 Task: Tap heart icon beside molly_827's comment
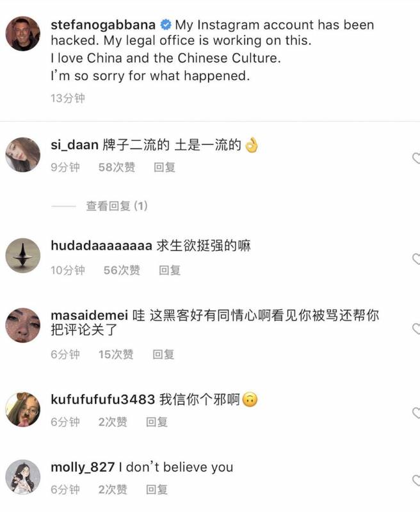[416, 481]
